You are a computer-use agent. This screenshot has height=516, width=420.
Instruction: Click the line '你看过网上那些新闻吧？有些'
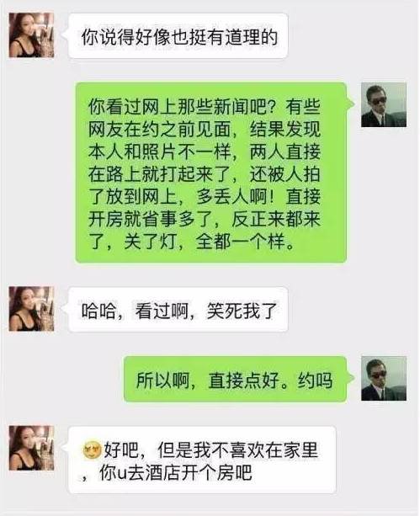point(204,107)
